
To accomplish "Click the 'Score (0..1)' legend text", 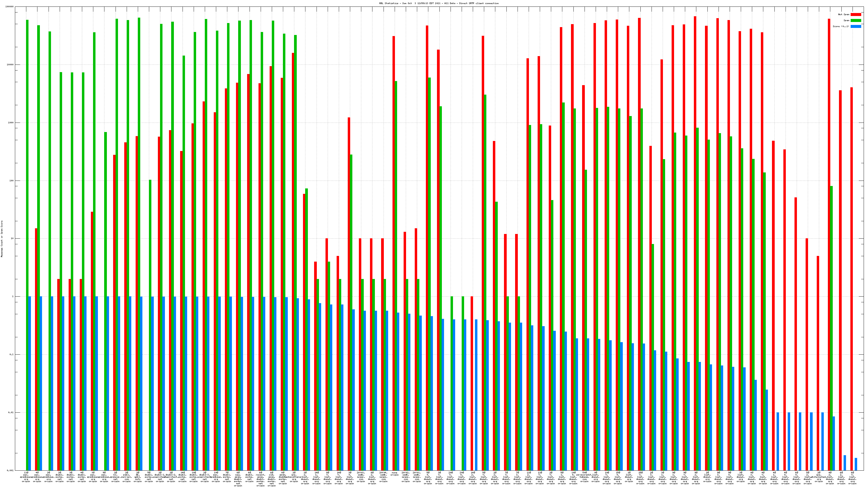I will point(841,26).
